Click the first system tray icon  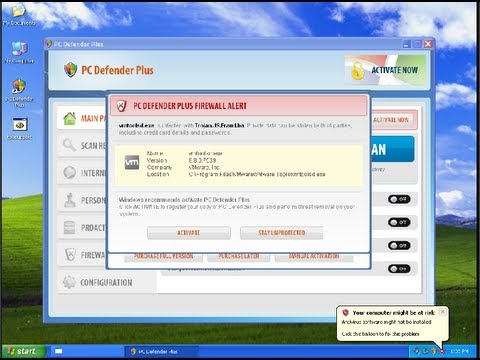coord(416,351)
